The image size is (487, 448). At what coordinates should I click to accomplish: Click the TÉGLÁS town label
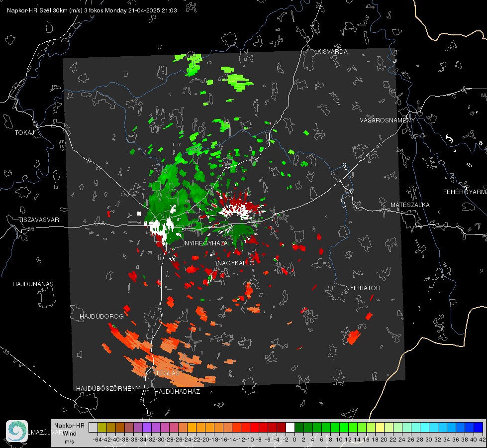[168, 373]
